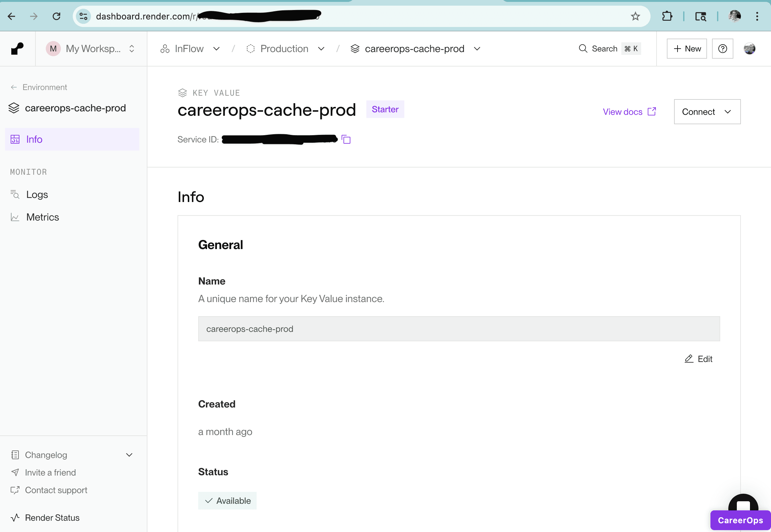The height and width of the screenshot is (532, 771).
Task: Open Metrics in Monitor sidebar
Action: click(42, 217)
